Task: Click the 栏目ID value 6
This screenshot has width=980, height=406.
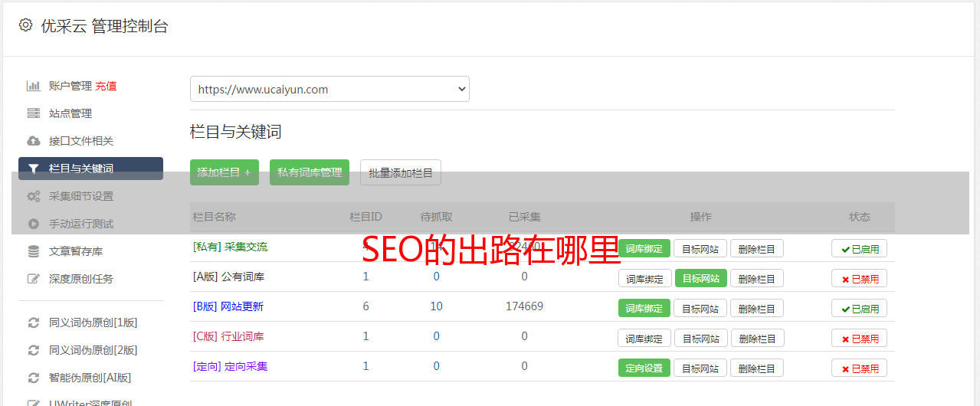Action: [365, 306]
